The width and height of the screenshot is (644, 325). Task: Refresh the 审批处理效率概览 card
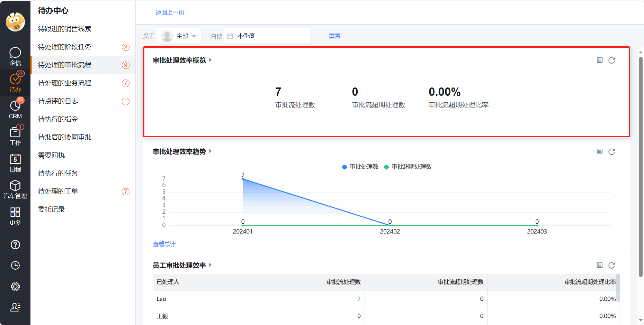(612, 60)
